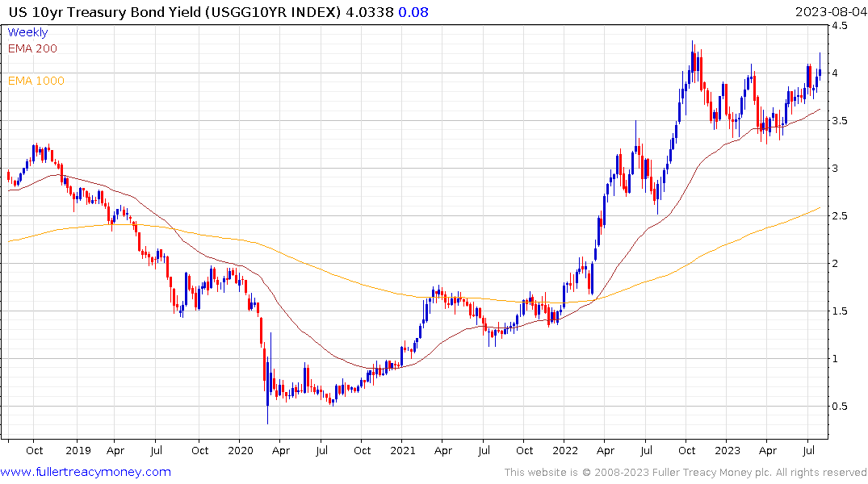Click the '4.0338' last yield value
This screenshot has height=484, width=868.
(x=370, y=12)
